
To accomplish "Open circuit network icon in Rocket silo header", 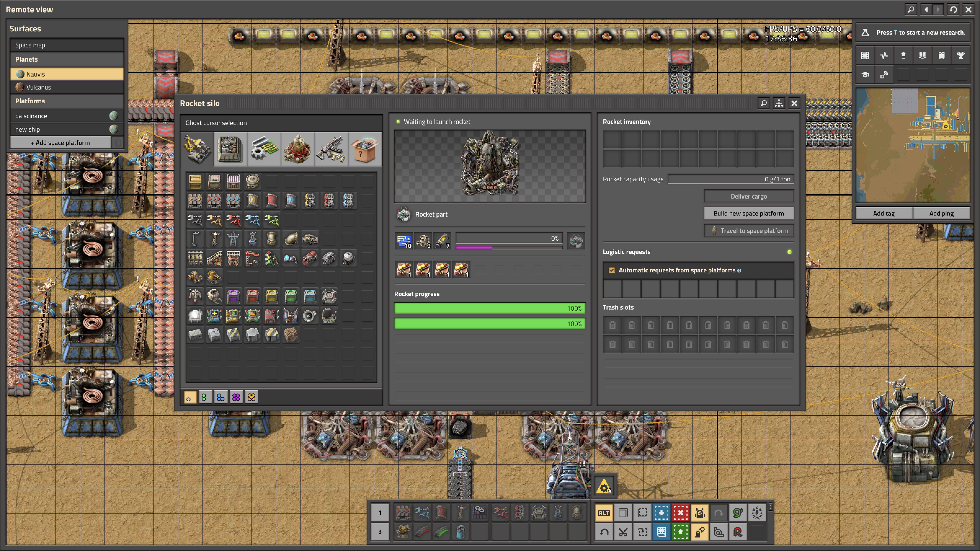I will coord(779,104).
